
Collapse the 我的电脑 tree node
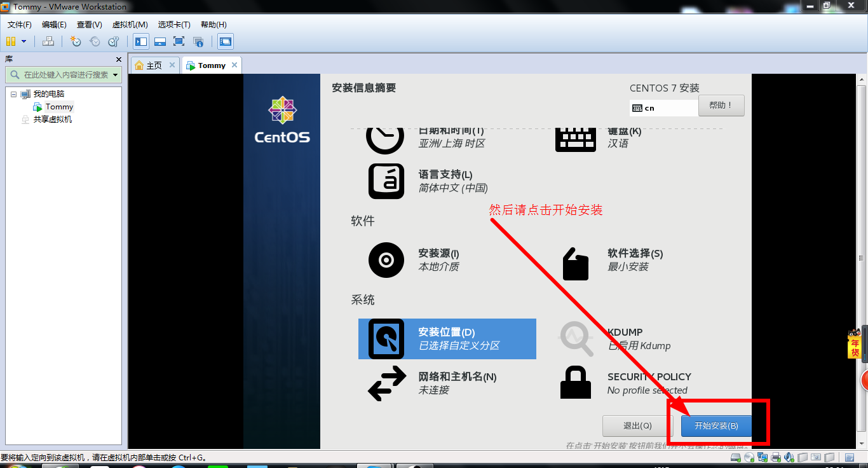tap(13, 94)
